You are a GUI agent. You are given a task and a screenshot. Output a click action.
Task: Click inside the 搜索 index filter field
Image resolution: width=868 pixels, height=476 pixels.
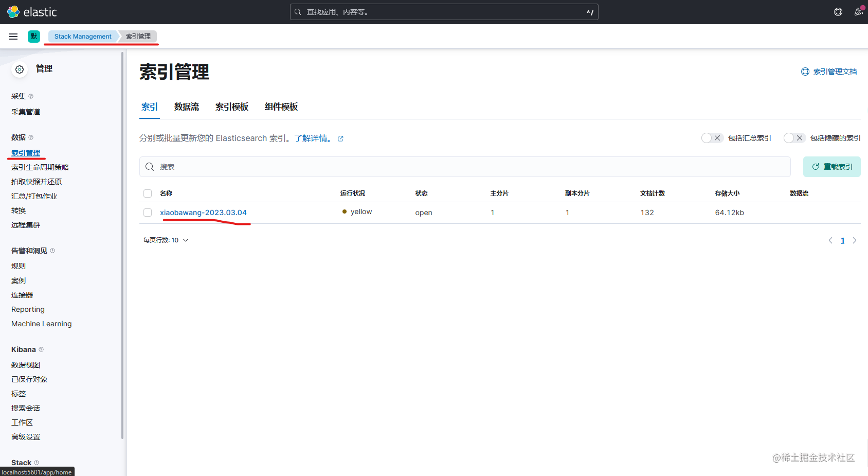pos(360,166)
